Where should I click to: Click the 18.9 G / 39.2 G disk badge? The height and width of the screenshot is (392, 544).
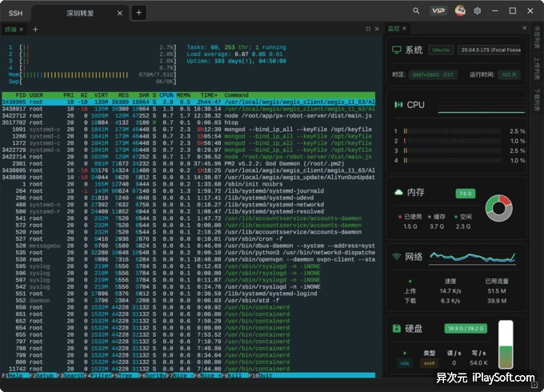pos(466,328)
